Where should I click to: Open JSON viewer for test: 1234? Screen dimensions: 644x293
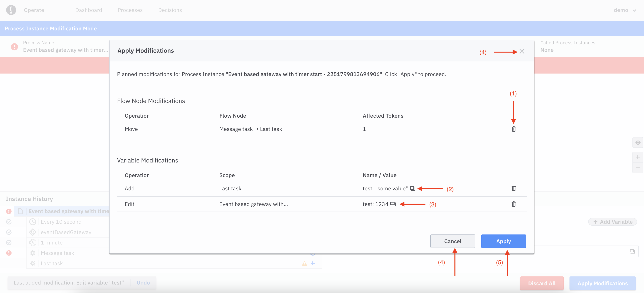pos(393,204)
